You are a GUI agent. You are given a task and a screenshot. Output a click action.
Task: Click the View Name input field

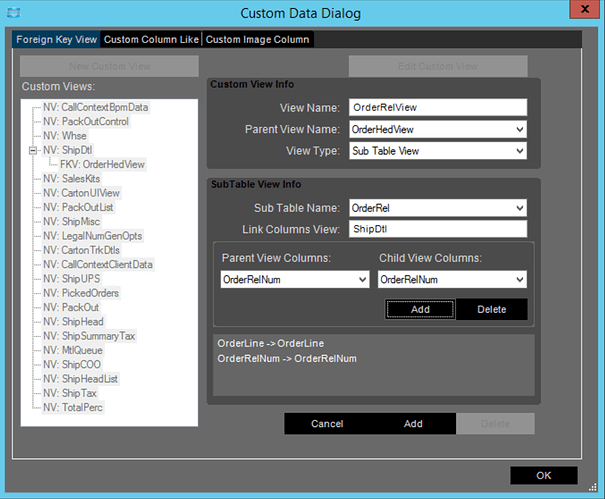(438, 107)
